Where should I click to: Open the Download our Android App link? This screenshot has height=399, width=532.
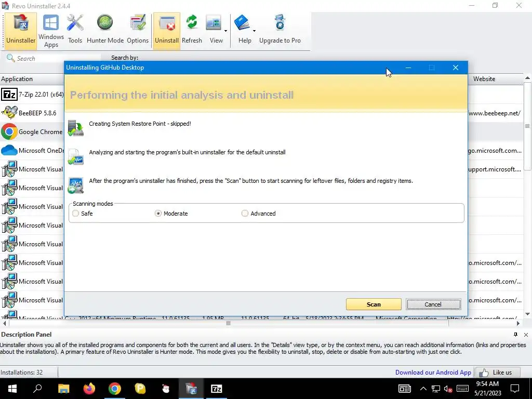(433, 372)
